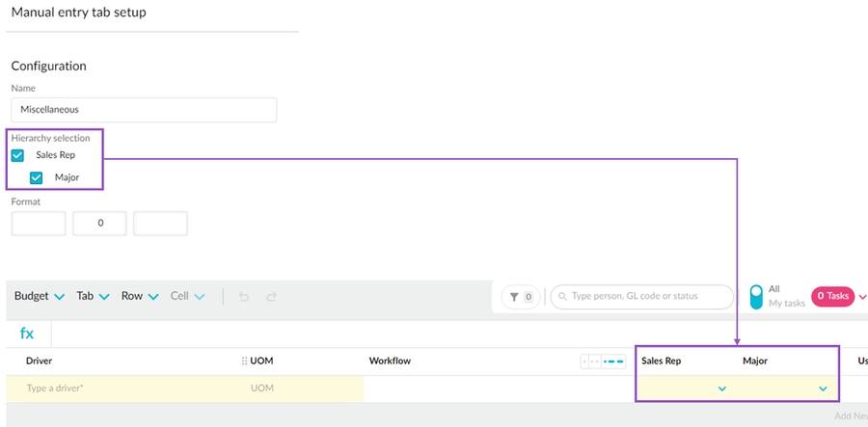Viewport: 868px width, 427px height.
Task: Click the 0 Tasks pink button
Action: coord(832,296)
